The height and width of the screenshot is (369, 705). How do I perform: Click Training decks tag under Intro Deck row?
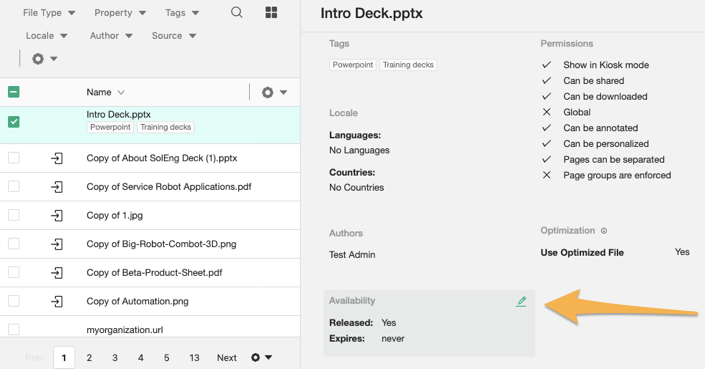click(165, 127)
